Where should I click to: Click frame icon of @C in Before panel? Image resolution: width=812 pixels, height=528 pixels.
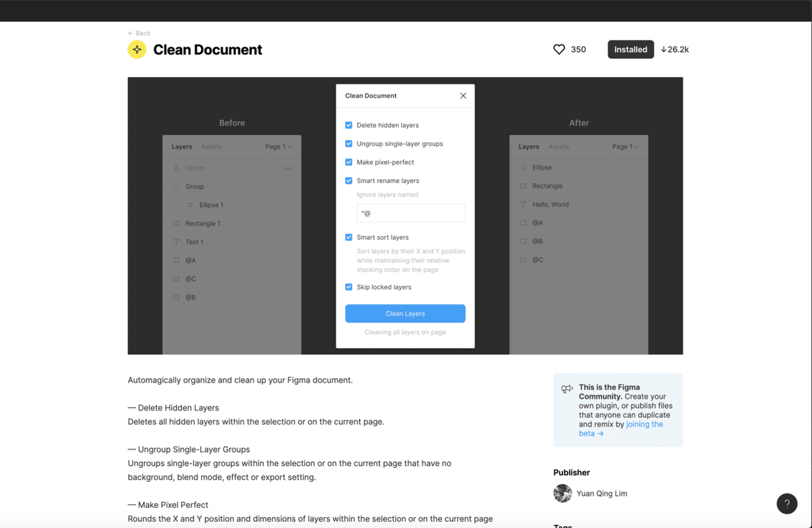click(x=177, y=279)
